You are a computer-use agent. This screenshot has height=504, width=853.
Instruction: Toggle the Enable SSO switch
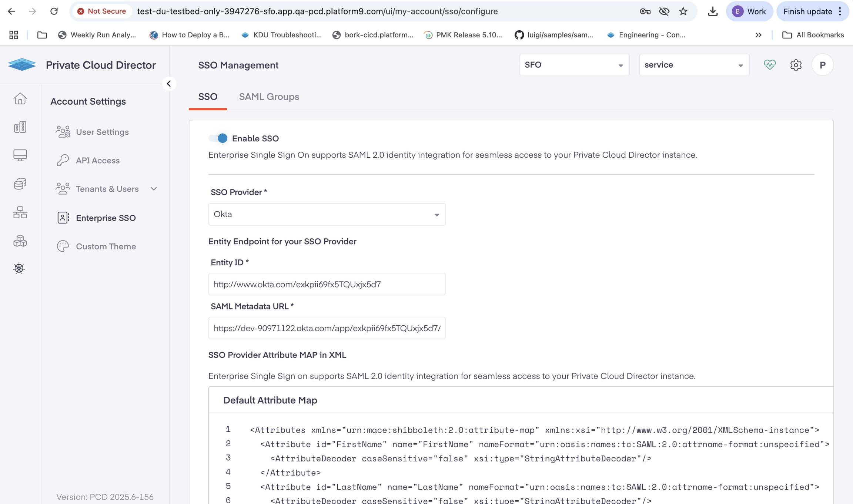click(218, 138)
